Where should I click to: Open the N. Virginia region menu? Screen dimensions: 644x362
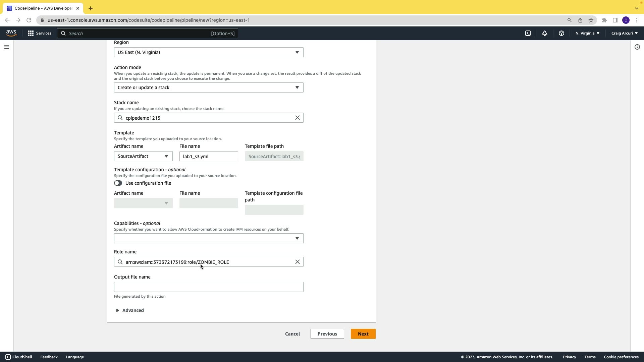coord(587,33)
